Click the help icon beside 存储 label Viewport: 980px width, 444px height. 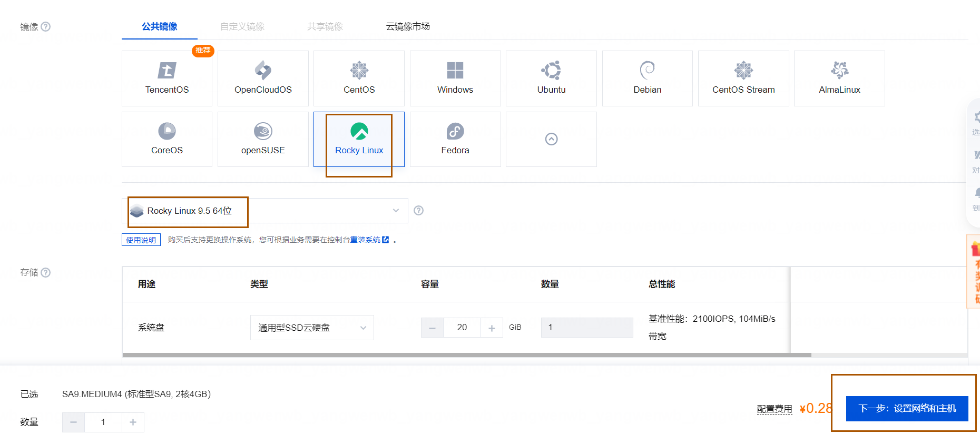point(46,272)
